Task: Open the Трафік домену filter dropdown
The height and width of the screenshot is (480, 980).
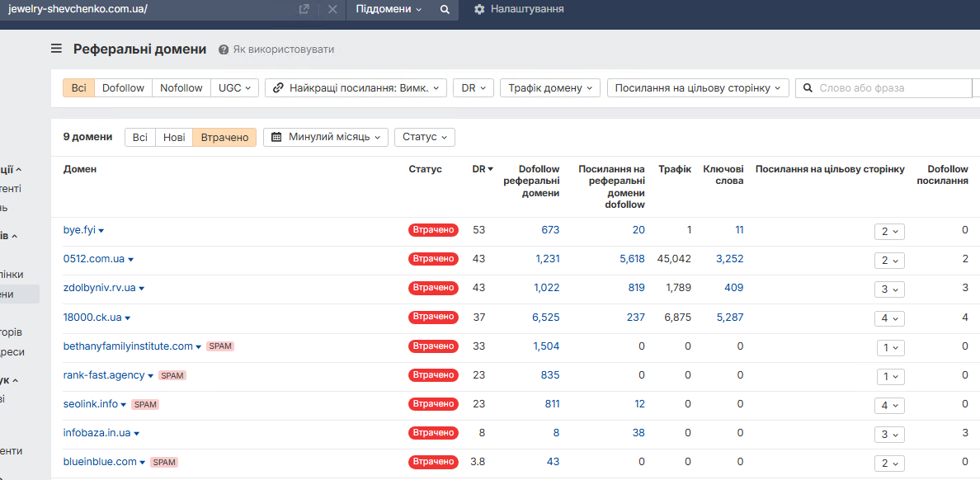Action: pos(549,88)
